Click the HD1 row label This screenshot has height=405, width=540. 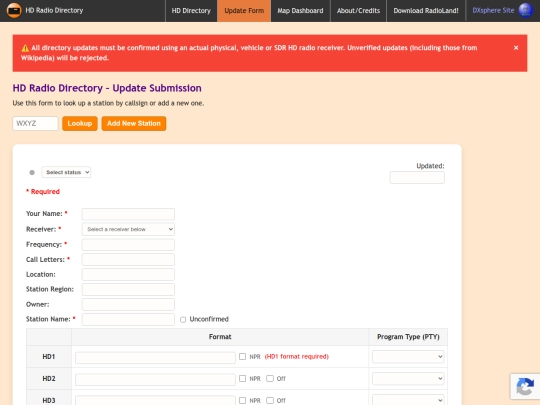point(49,357)
